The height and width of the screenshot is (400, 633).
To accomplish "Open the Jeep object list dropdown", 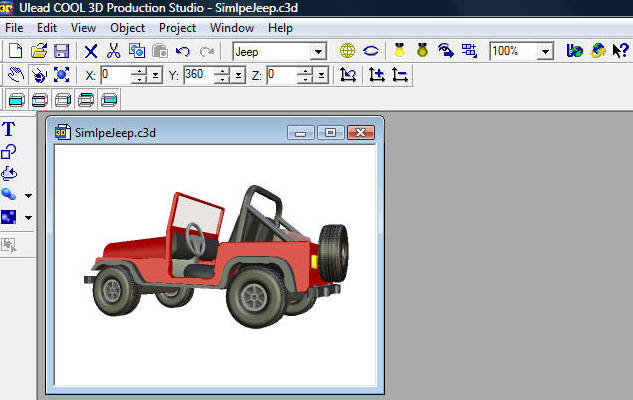I will point(318,51).
